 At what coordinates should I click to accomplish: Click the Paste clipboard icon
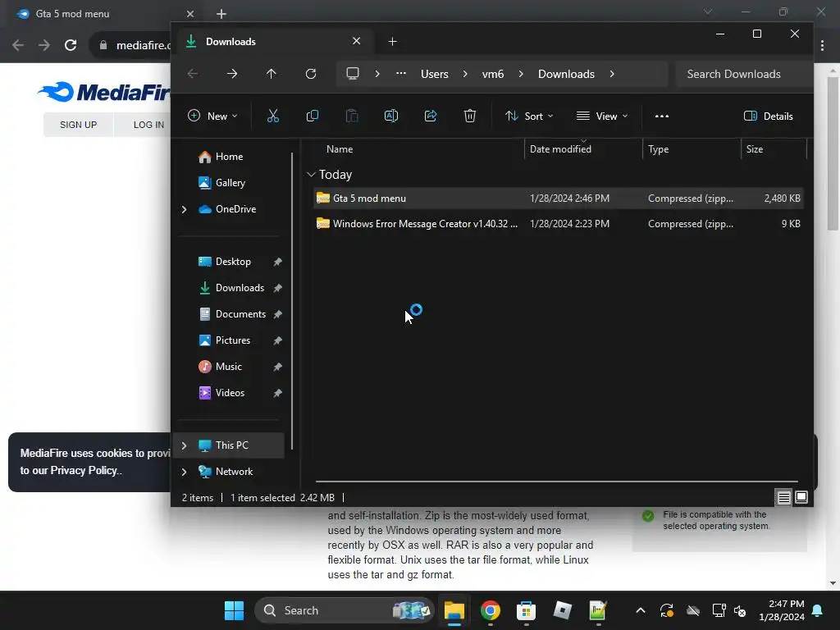[352, 116]
